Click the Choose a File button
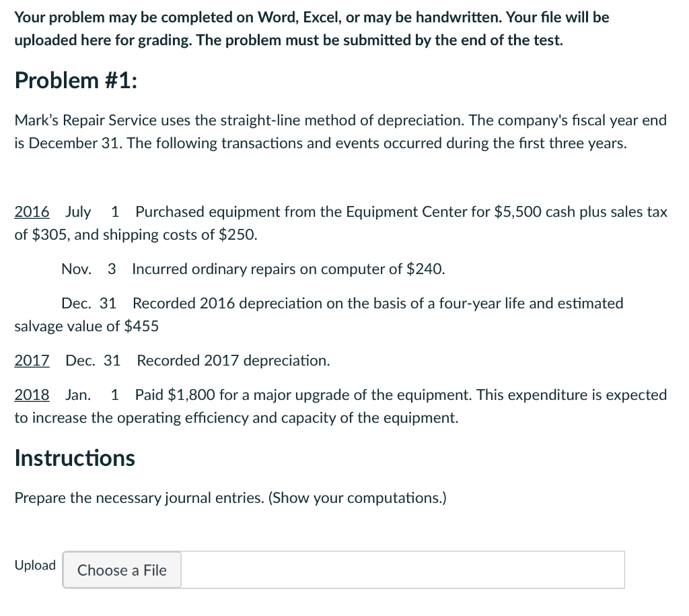 pos(121,570)
